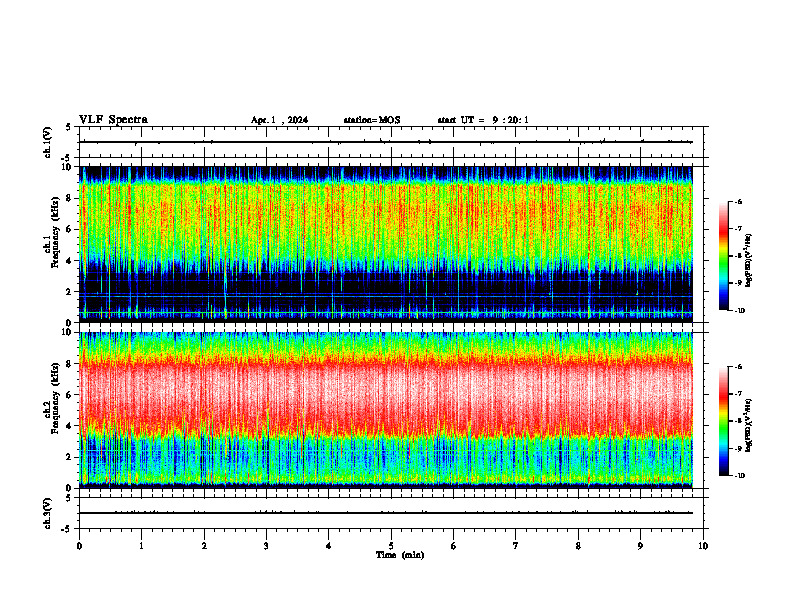
Task: Click the ch.1 frequency axis "2" tick label
Action: [69, 292]
